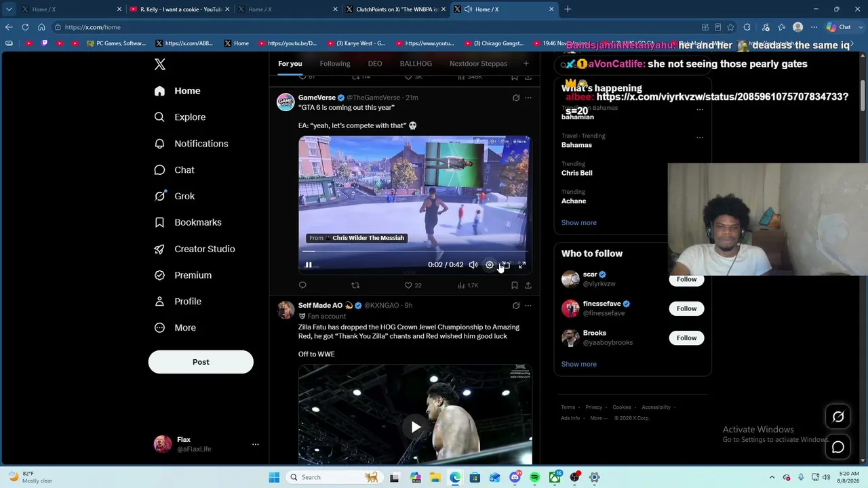Open the Achane trending topic

(574, 201)
